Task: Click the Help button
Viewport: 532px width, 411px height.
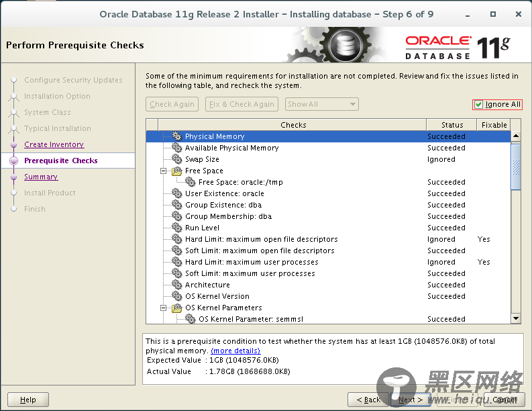Action: click(x=28, y=400)
